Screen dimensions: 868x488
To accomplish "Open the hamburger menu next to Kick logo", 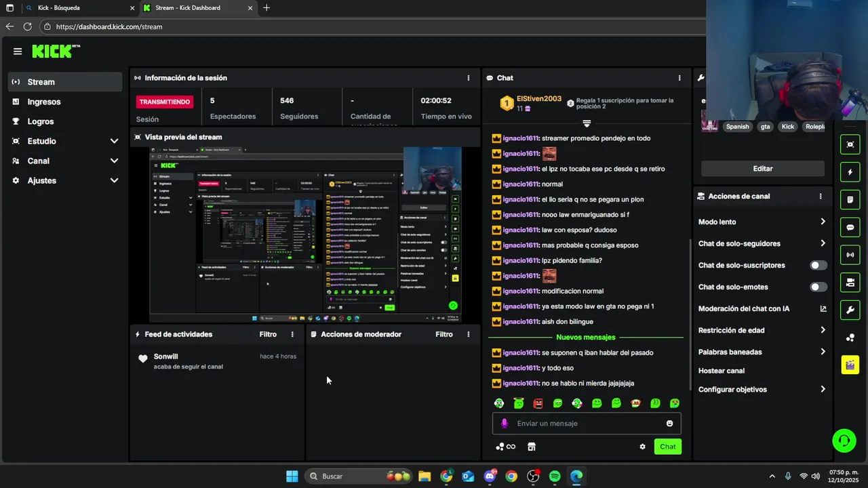I will (18, 52).
